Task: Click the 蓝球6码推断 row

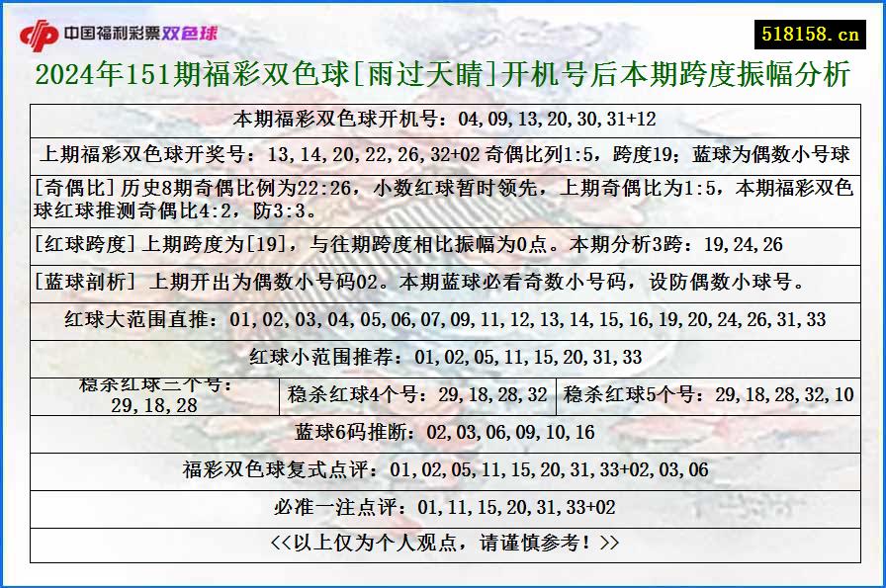Action: [x=443, y=431]
